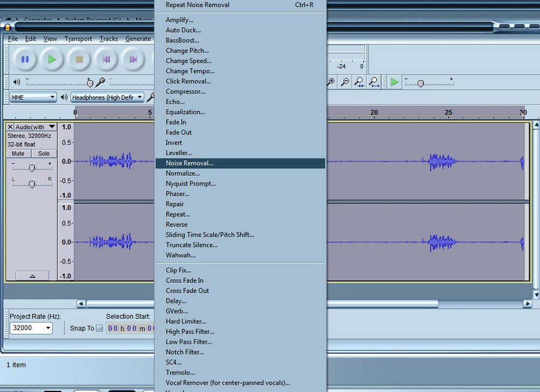Click the output speaker volume icon

16,82
